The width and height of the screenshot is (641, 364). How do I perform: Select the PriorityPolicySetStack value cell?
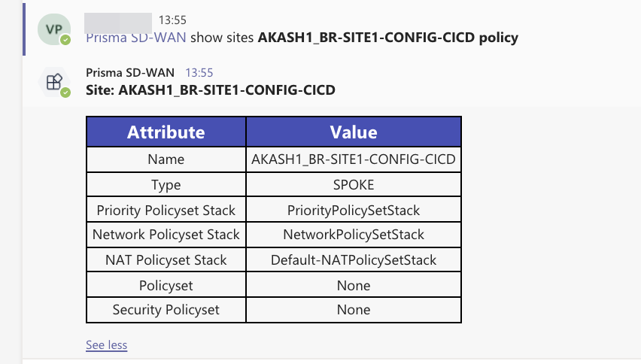[354, 210]
